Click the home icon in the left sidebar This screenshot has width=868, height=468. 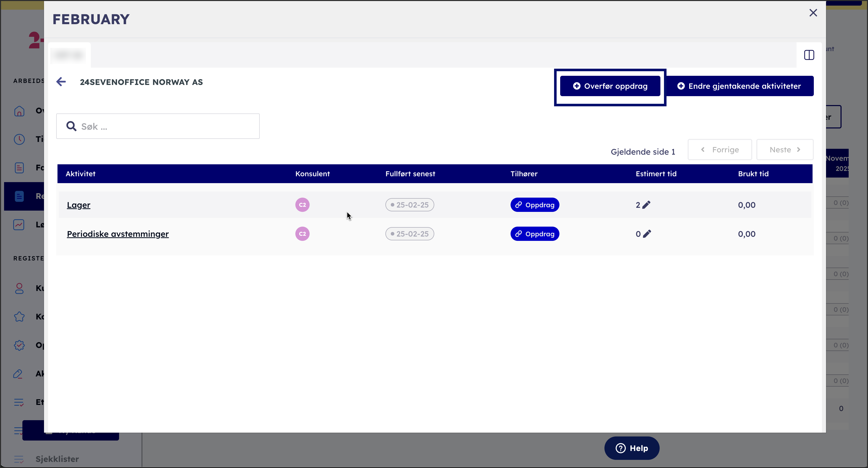coord(19,111)
